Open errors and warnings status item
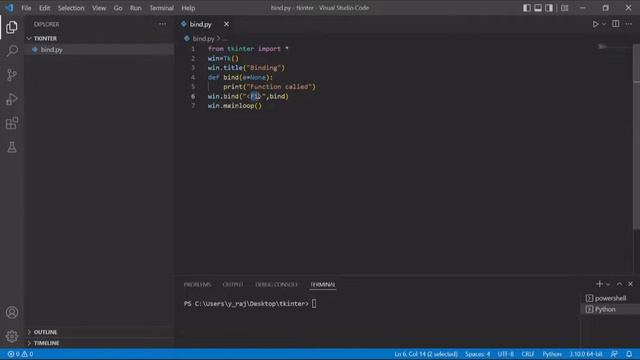 click(20, 354)
